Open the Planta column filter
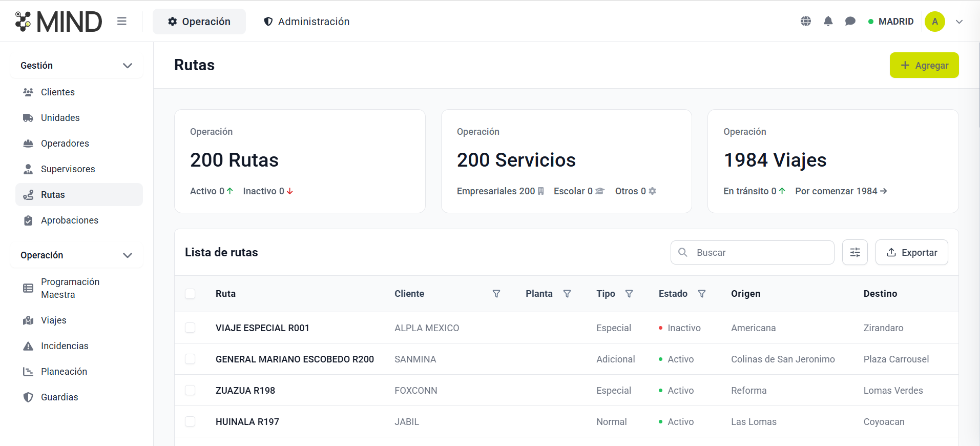 tap(567, 294)
